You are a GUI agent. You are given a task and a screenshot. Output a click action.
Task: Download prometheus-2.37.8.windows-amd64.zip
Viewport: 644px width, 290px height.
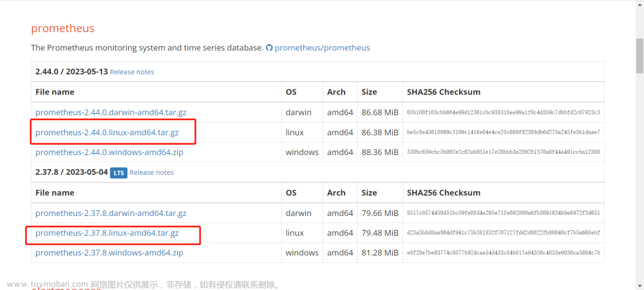point(109,253)
